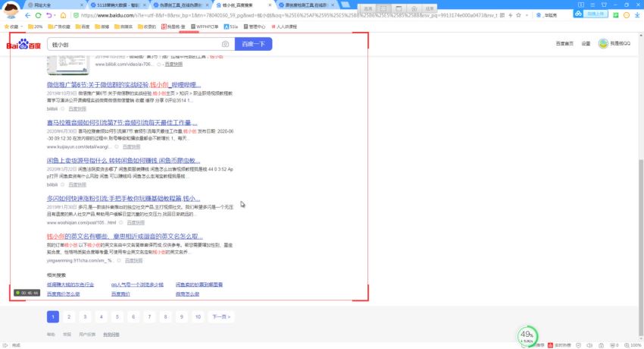Click the zoom 100% control in status bar
644x349 pixels.
pos(633,345)
